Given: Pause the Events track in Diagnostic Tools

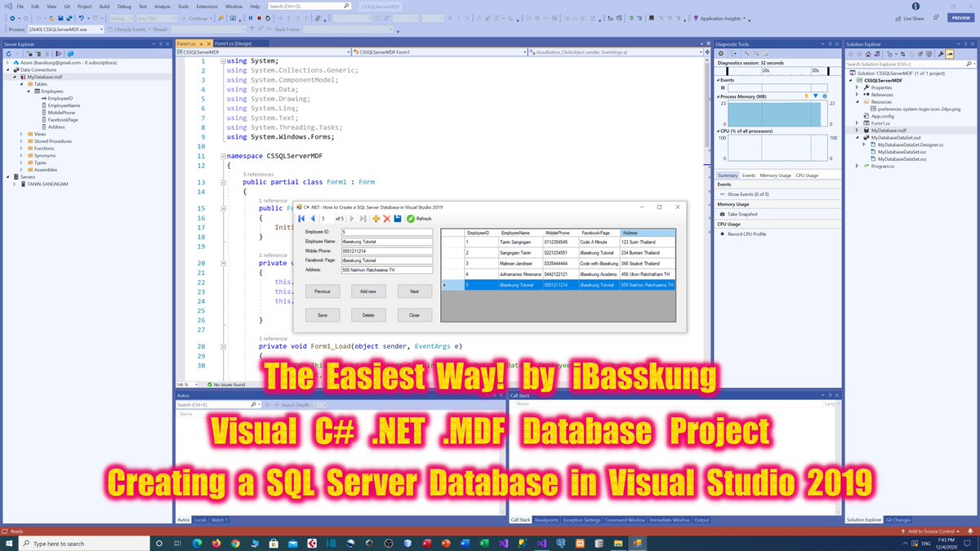Looking at the screenshot, I should click(x=723, y=87).
